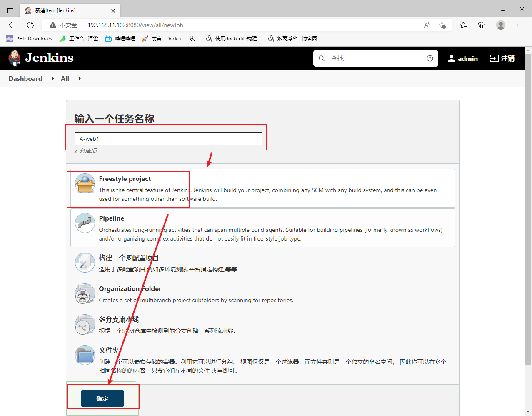Choose the 多分支流水线 title

point(119,319)
